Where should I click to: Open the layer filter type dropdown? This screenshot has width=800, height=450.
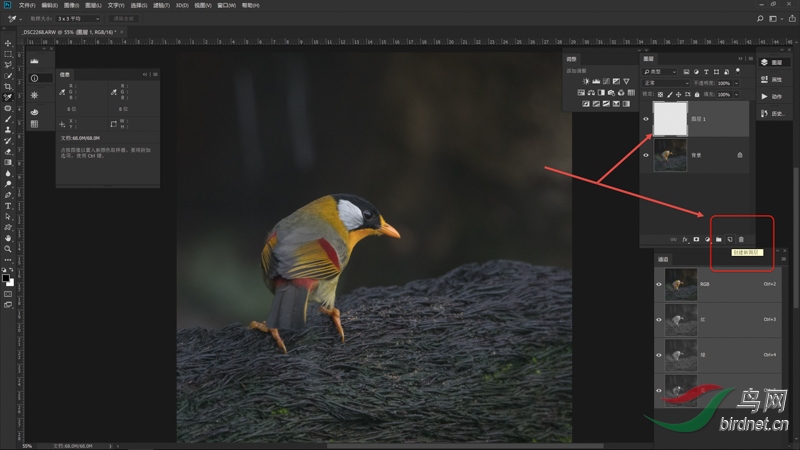(x=661, y=72)
